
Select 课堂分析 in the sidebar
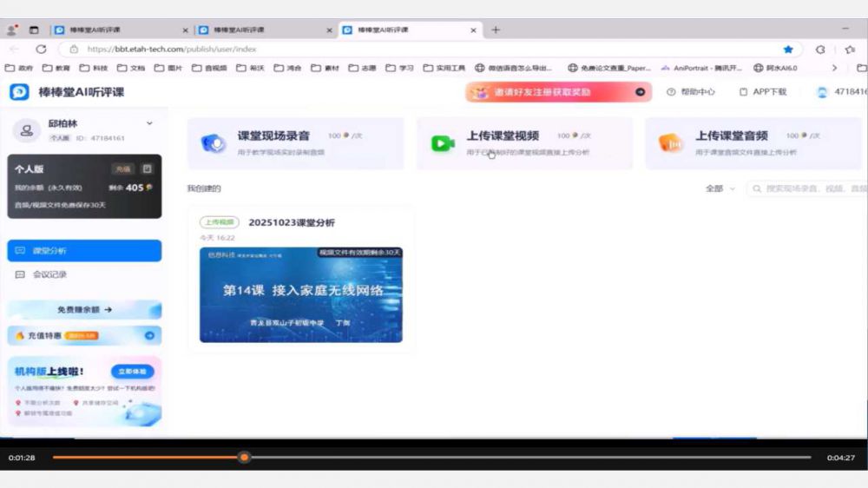coord(84,251)
